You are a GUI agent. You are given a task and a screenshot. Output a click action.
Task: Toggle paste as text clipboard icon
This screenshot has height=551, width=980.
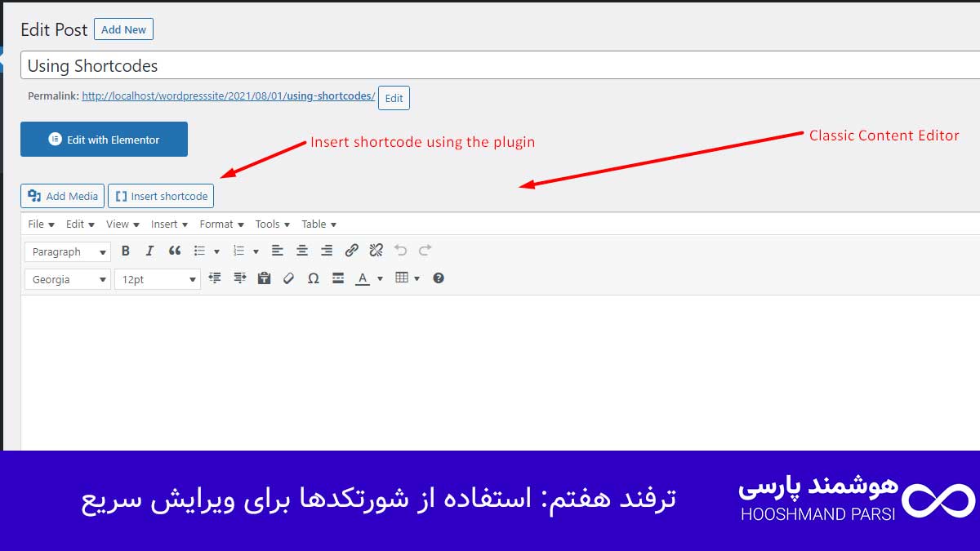click(264, 278)
